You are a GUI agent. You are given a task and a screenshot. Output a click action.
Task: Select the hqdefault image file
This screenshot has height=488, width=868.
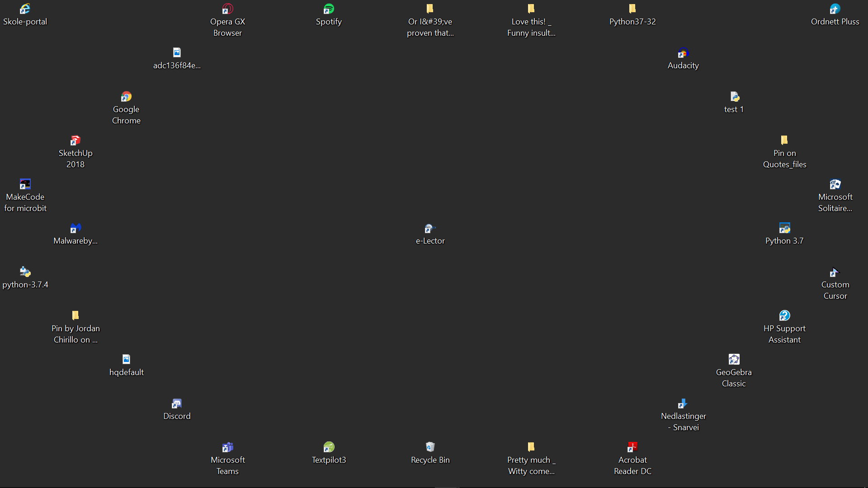point(126,359)
